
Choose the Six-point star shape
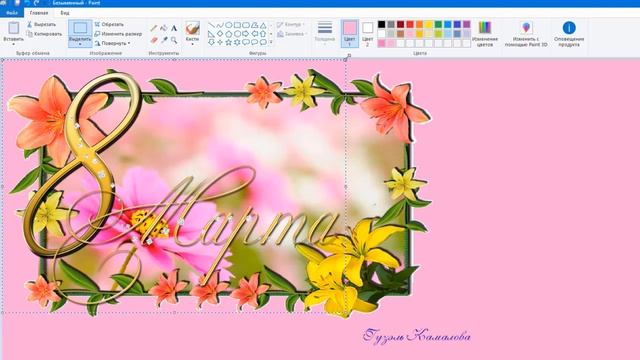(x=237, y=42)
